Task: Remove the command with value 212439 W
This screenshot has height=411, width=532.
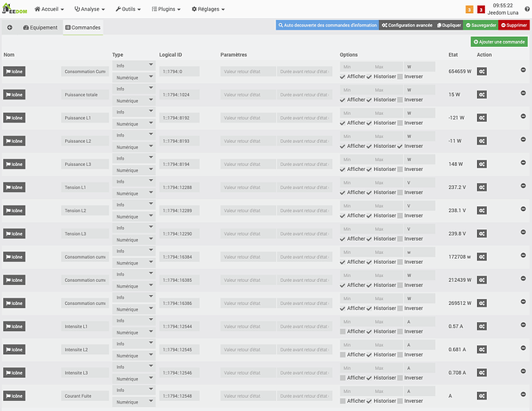Action: click(523, 279)
